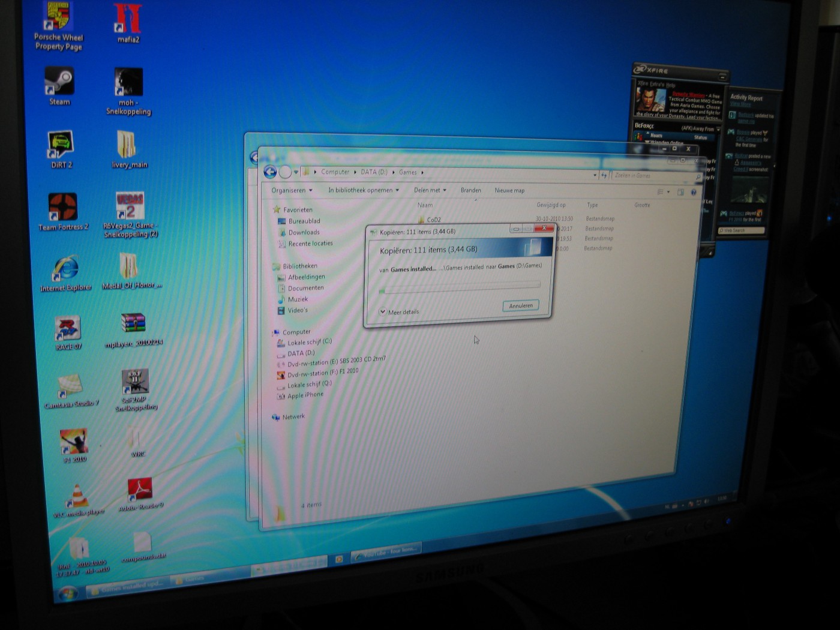Launch the RACE 07 shortcut

point(68,333)
